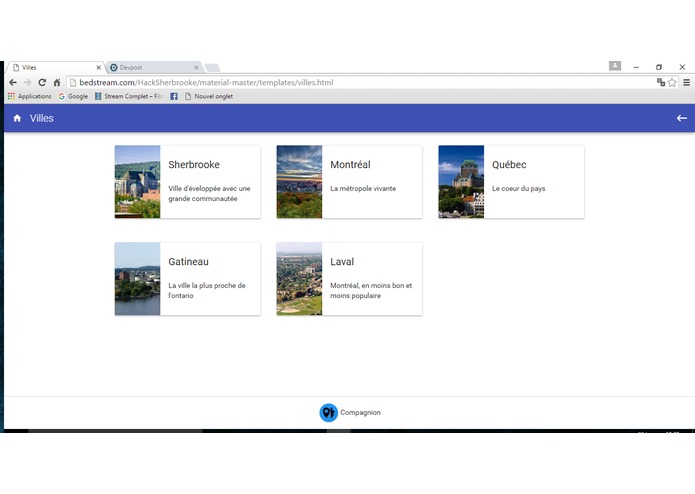The width and height of the screenshot is (695, 494).
Task: Restore down the Chrome window
Action: point(659,67)
